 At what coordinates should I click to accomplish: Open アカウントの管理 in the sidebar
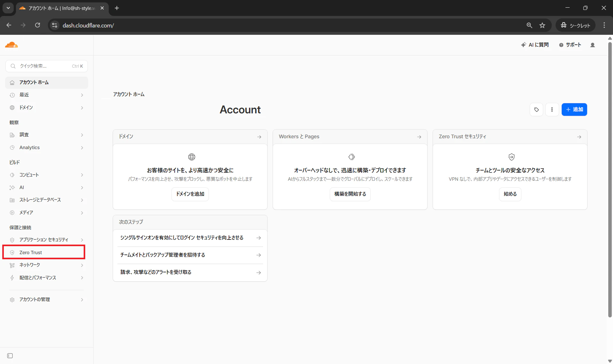coord(47,300)
